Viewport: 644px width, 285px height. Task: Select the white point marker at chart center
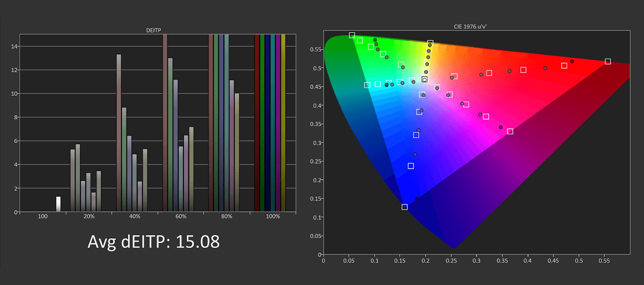click(x=424, y=80)
